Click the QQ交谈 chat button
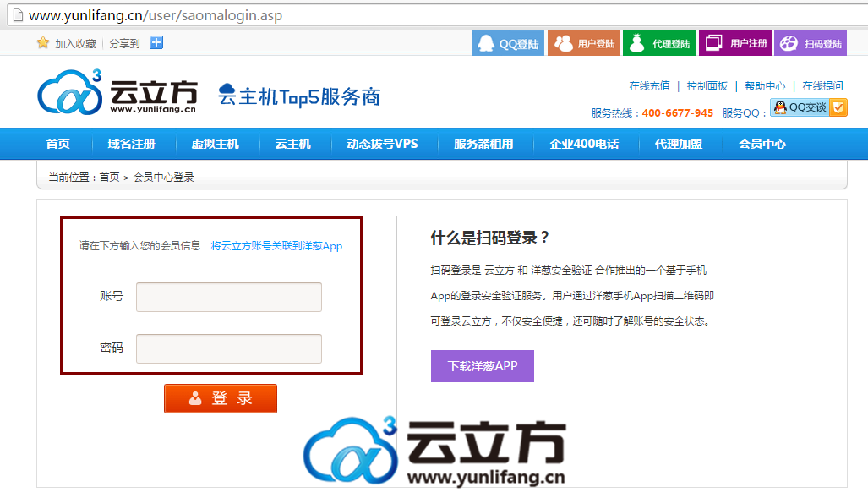Screen dimensions: 868x498 [800, 107]
